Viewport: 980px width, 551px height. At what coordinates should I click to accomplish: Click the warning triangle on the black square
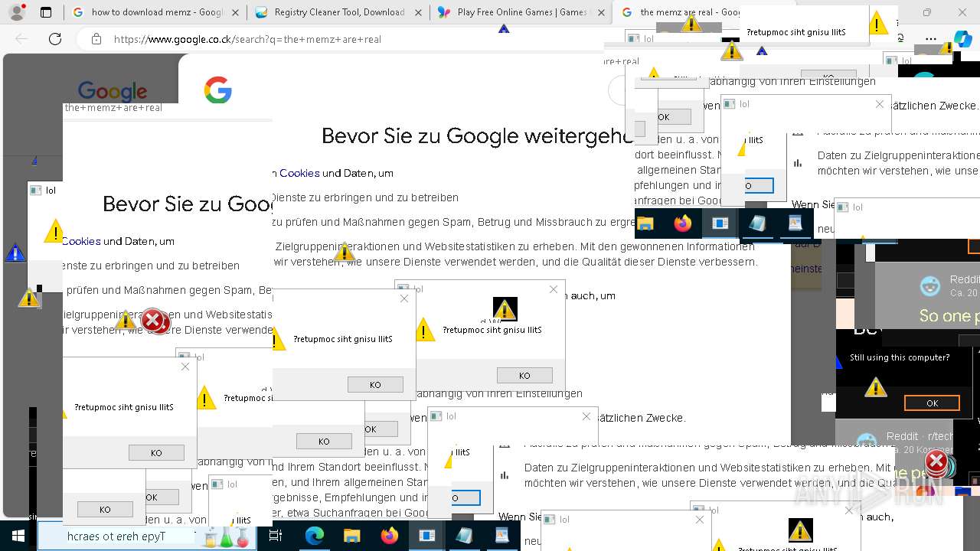505,309
